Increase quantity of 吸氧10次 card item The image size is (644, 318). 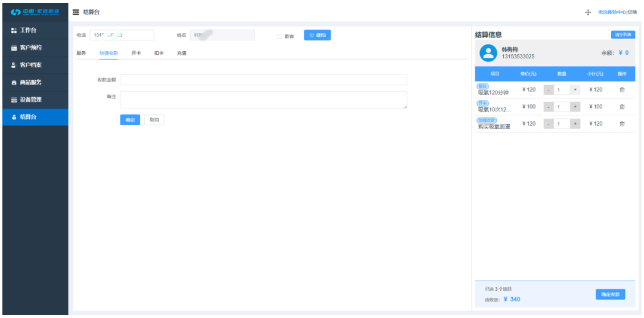(x=575, y=107)
